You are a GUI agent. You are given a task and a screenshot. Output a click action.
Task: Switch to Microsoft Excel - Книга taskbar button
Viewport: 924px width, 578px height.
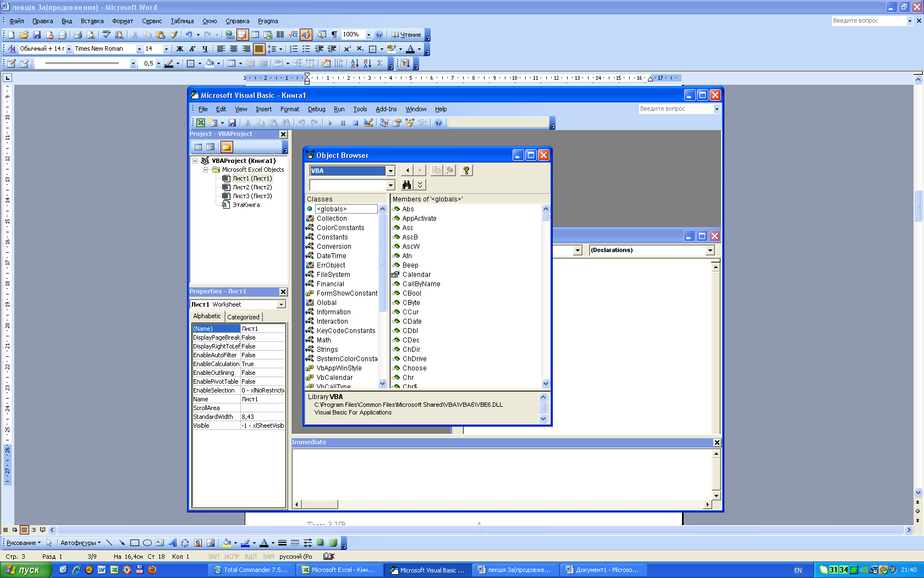(x=339, y=570)
